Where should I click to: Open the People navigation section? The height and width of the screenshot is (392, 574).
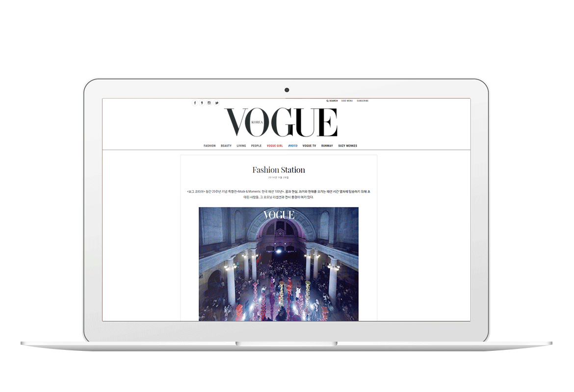pos(256,146)
